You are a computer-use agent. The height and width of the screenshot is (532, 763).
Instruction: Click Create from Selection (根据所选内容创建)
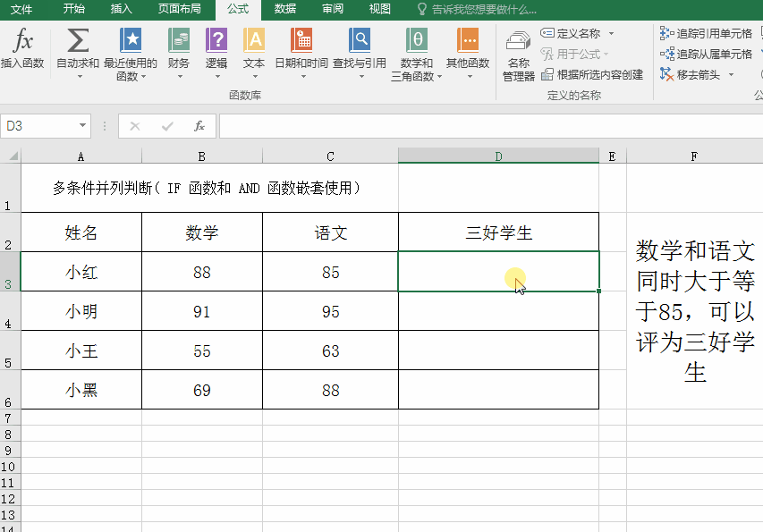point(592,74)
